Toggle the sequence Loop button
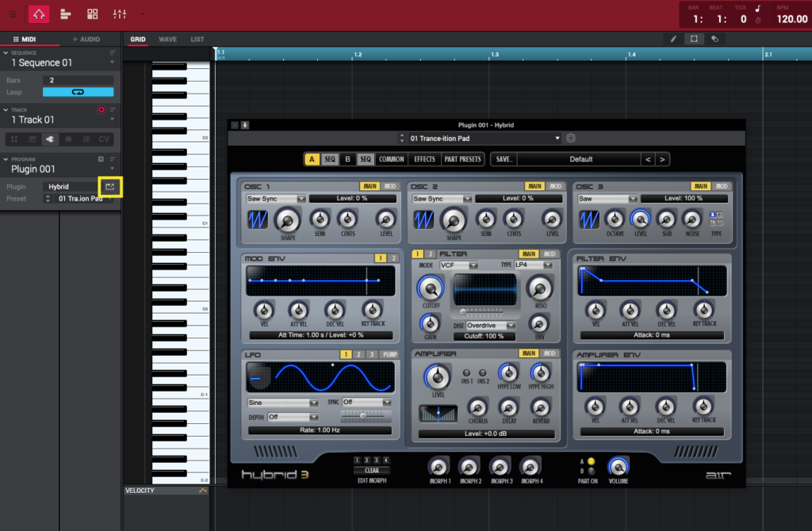This screenshot has width=812, height=531. [79, 92]
